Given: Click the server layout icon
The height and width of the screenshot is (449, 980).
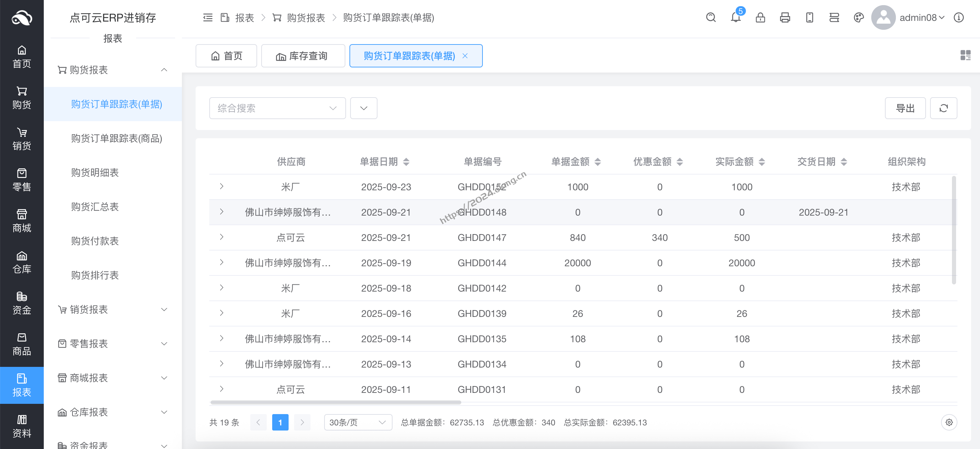Looking at the screenshot, I should pyautogui.click(x=834, y=17).
